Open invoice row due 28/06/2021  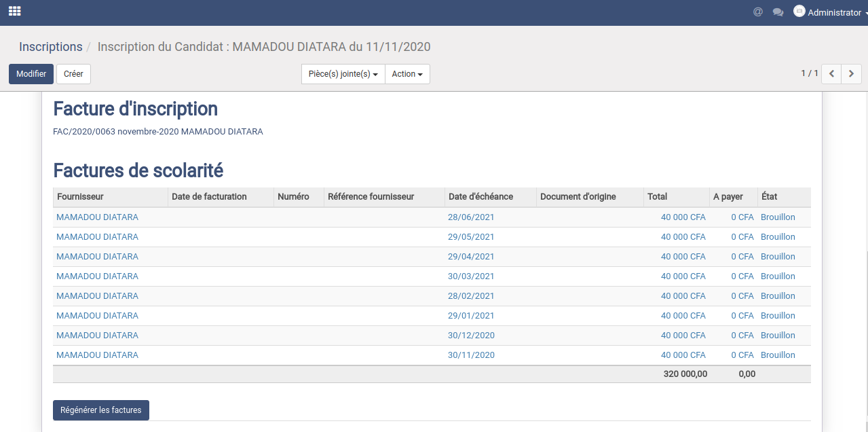[x=471, y=217]
